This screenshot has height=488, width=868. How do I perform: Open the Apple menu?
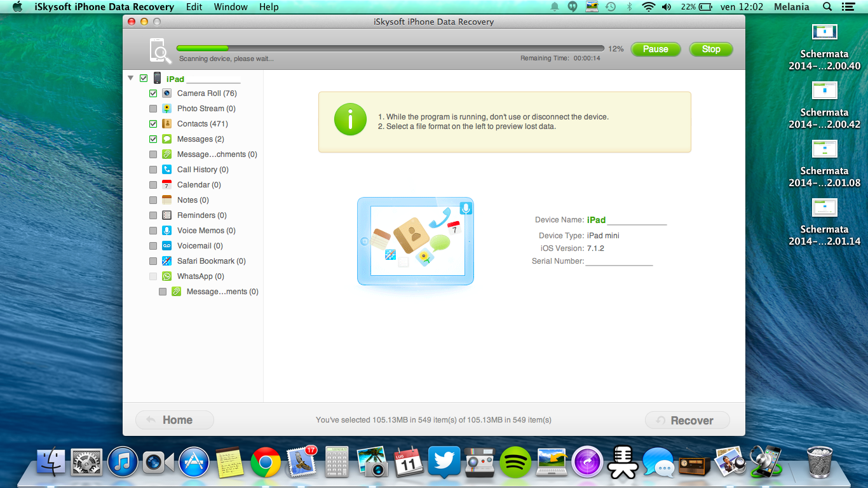[x=18, y=7]
